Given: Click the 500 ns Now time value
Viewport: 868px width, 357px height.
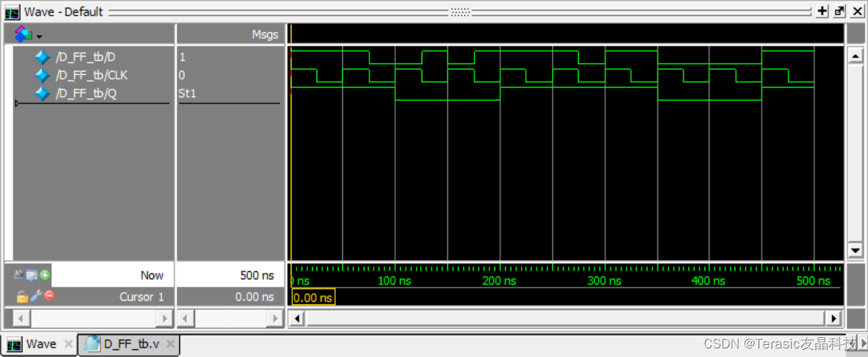Looking at the screenshot, I should 256,276.
